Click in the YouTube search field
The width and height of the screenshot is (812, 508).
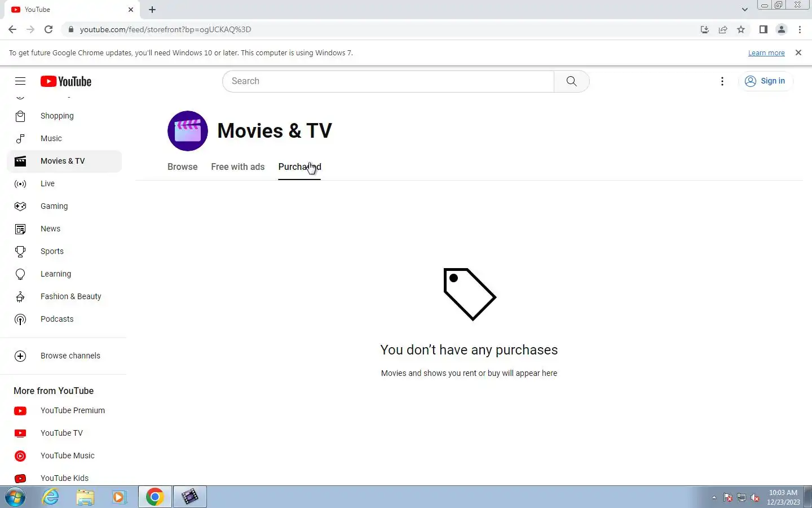[x=388, y=81]
